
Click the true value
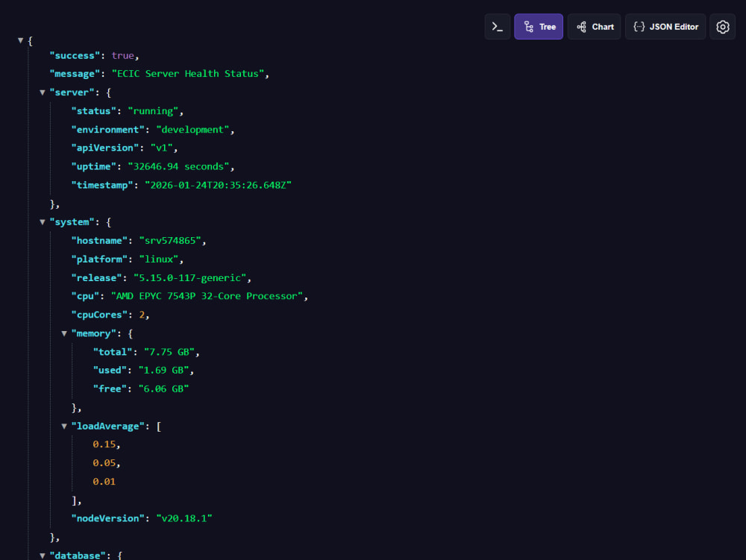pyautogui.click(x=123, y=56)
